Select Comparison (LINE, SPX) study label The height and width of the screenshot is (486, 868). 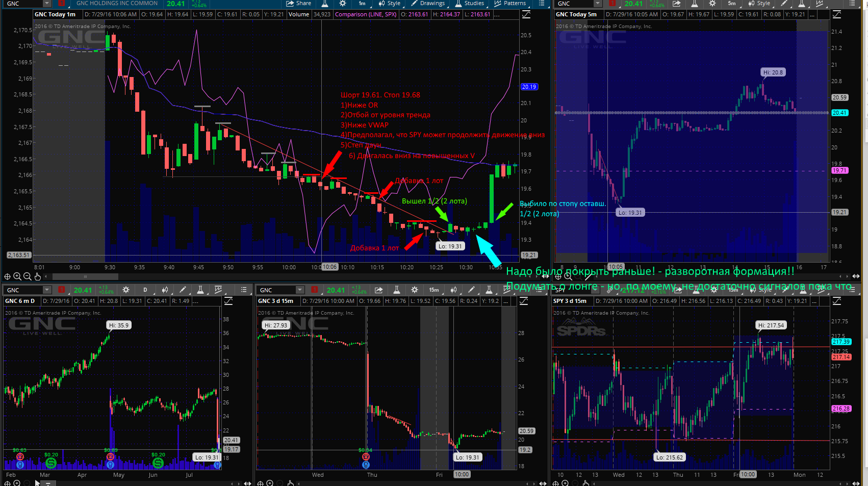pyautogui.click(x=366, y=14)
